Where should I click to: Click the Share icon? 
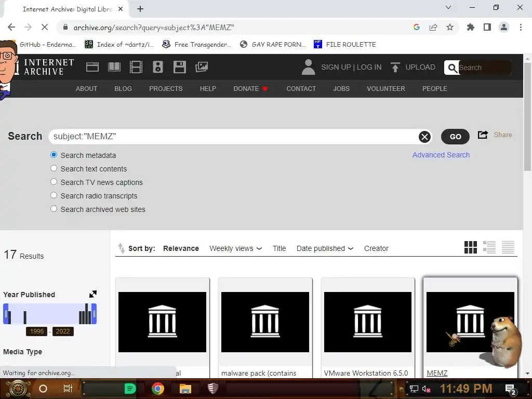483,135
